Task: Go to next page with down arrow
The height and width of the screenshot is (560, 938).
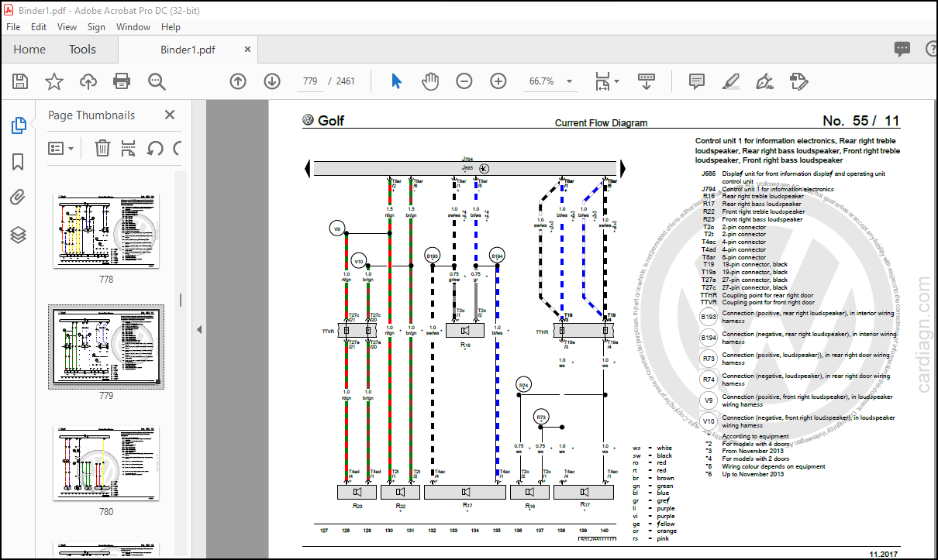Action: 272,81
